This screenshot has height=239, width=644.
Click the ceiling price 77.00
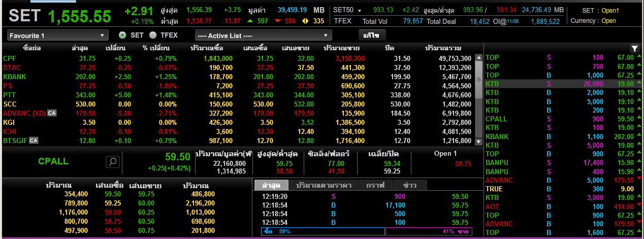click(x=336, y=163)
